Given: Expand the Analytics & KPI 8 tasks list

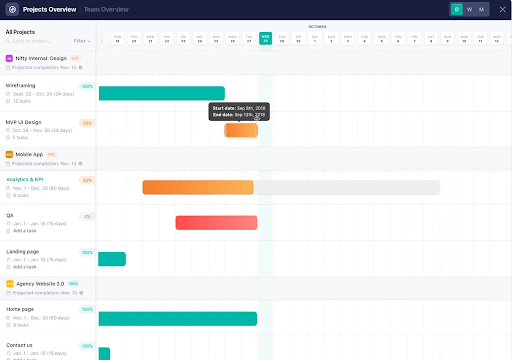Looking at the screenshot, I should click(21, 195).
